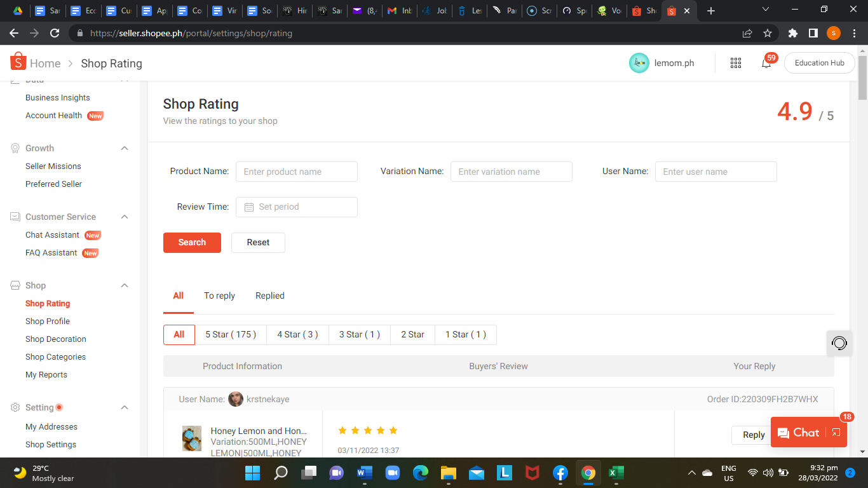Click krstnekaye's user avatar
The image size is (868, 488).
236,399
